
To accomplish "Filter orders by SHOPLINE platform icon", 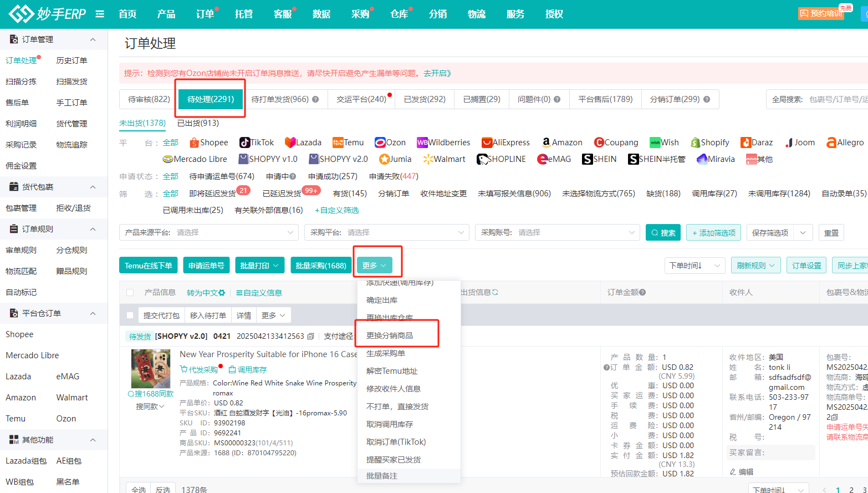I will click(x=482, y=159).
